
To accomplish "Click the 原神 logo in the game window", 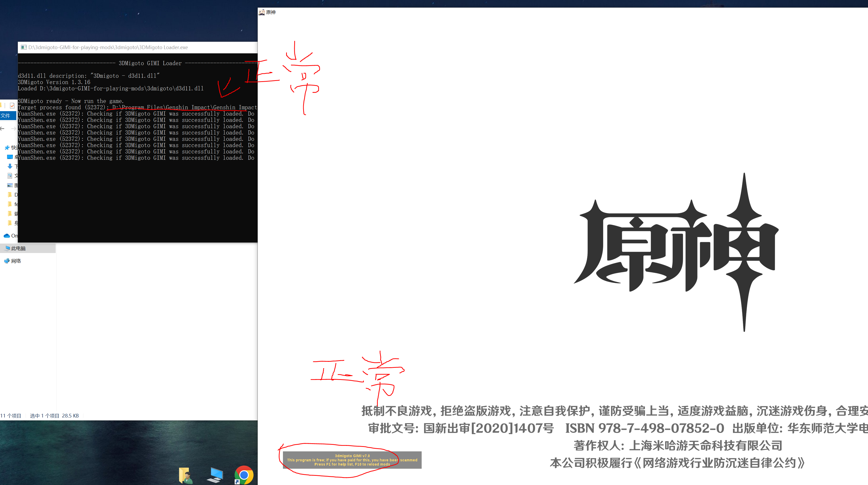I will pyautogui.click(x=676, y=252).
